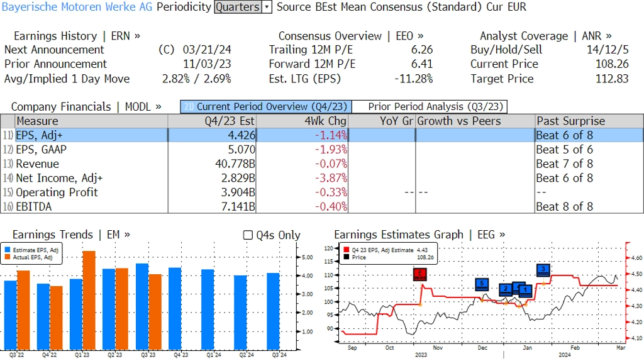Click blue marker numbered 1 on graph
644x361 pixels.
(525, 291)
